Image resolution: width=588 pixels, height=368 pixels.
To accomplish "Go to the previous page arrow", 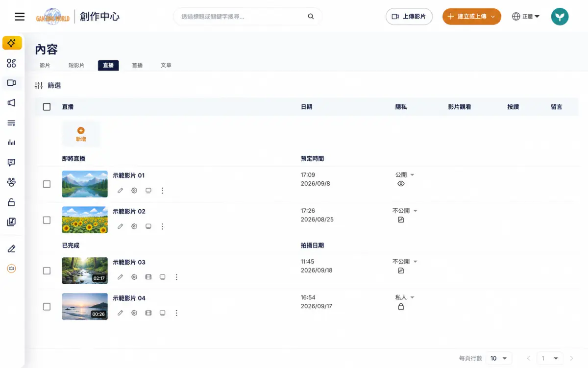I will [x=528, y=358].
